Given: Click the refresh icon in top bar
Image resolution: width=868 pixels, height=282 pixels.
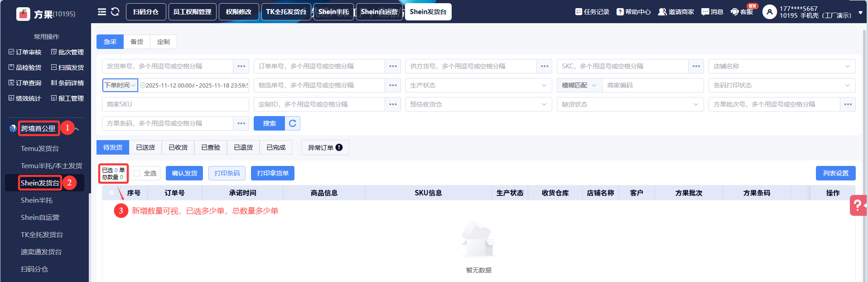Looking at the screenshot, I should coord(115,12).
